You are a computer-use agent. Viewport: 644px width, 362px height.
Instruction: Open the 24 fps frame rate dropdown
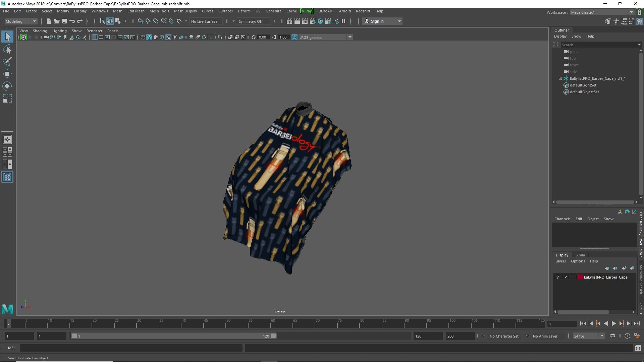[x=589, y=336]
